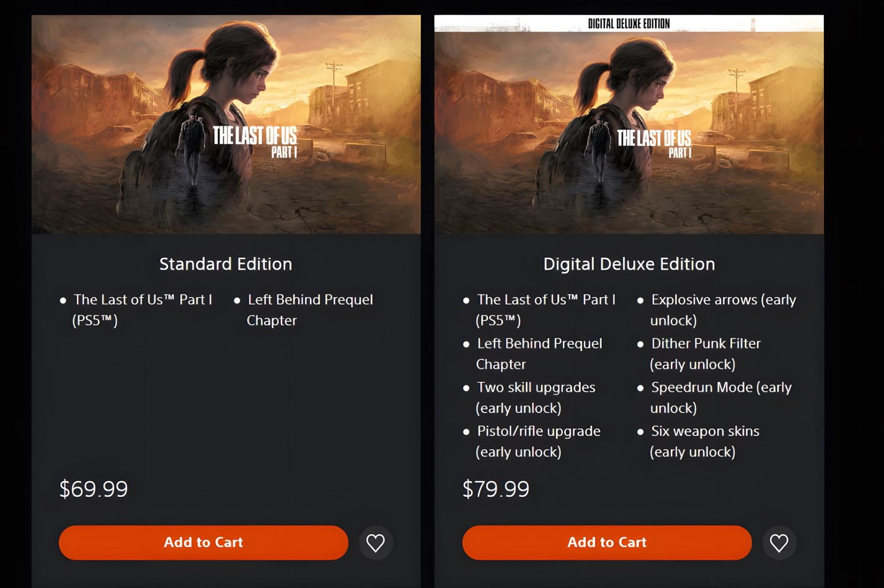
Task: Add the $79.99 Digital Deluxe Edition to cart
Action: (x=607, y=542)
